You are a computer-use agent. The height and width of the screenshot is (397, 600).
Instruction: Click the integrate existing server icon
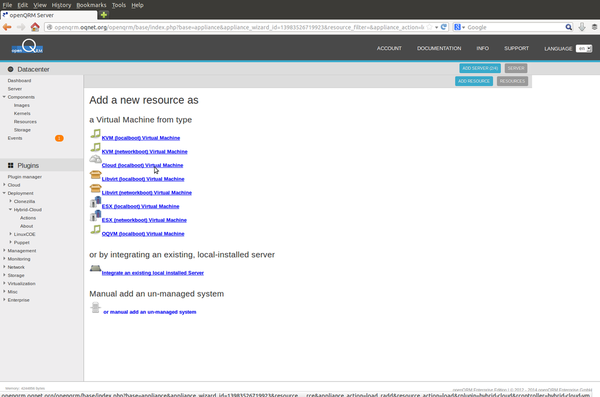click(x=95, y=268)
